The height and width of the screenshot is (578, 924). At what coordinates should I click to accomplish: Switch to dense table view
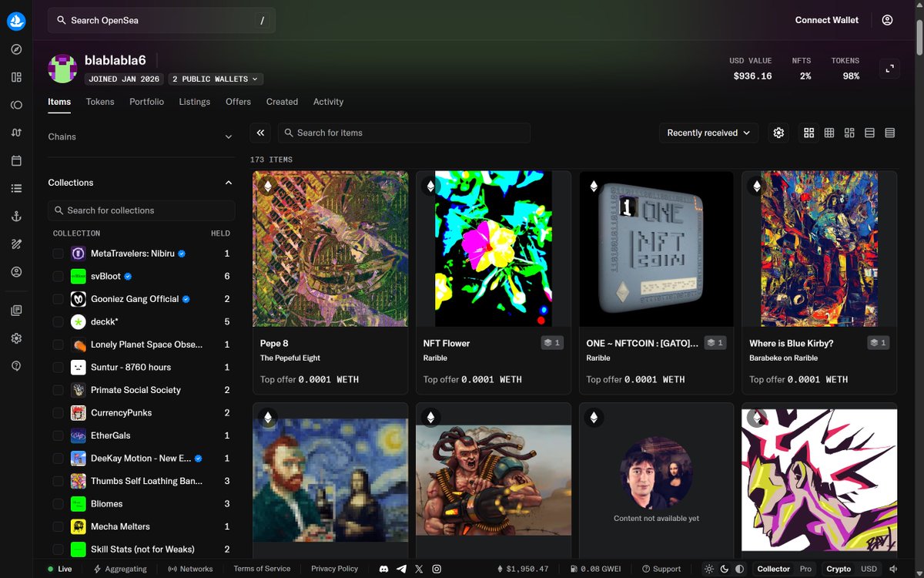[889, 133]
